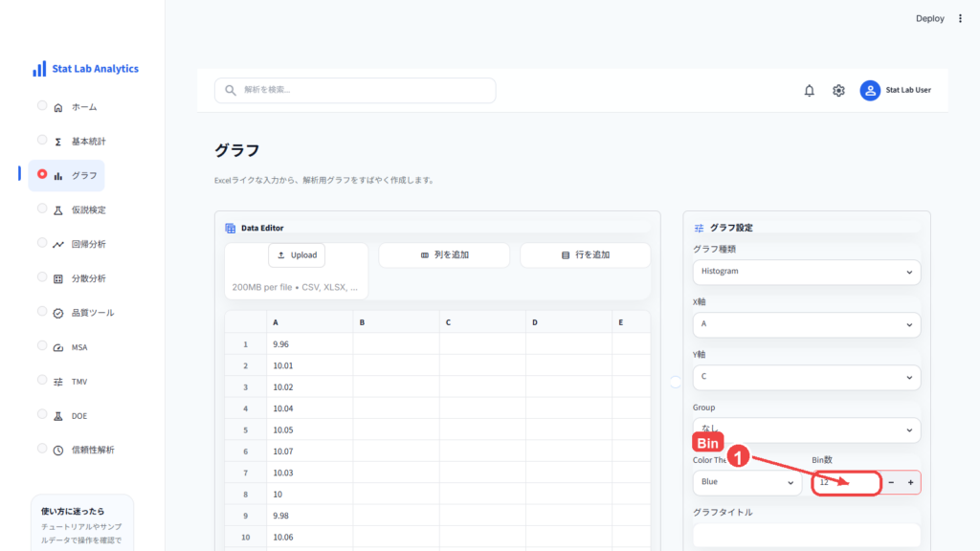Click the 行を追加 button
Screen dimensions: 980x551
586,254
